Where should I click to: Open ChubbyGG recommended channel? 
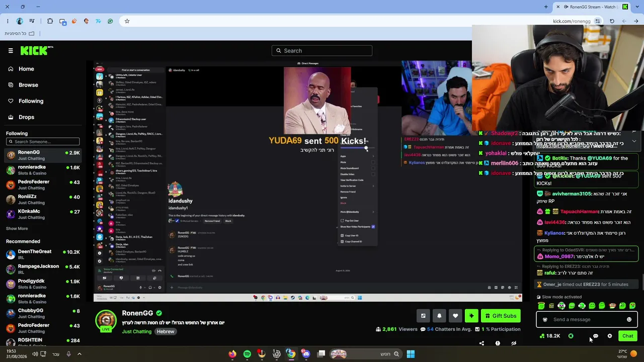pos(43,314)
